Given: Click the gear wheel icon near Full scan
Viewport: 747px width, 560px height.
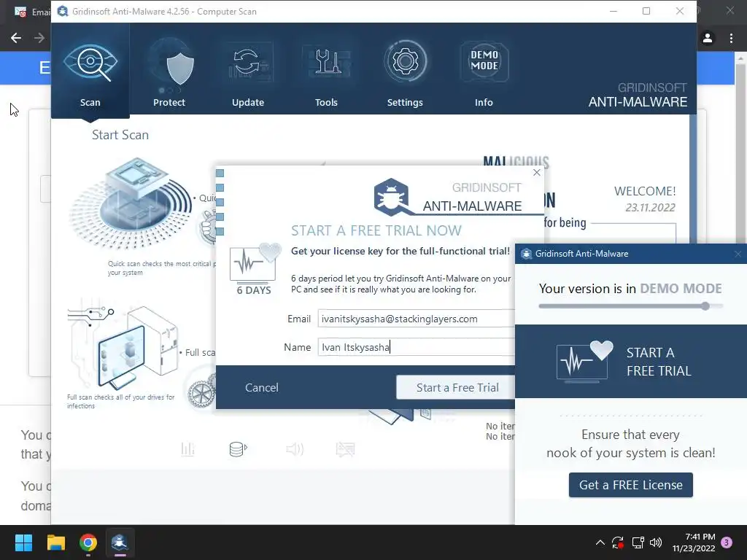Looking at the screenshot, I should pos(201,394).
